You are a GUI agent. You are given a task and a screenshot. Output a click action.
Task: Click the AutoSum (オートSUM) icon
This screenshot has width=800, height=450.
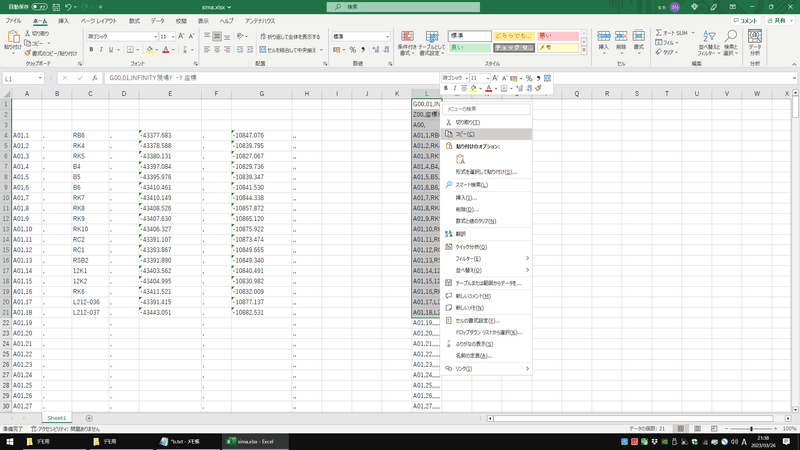click(659, 33)
